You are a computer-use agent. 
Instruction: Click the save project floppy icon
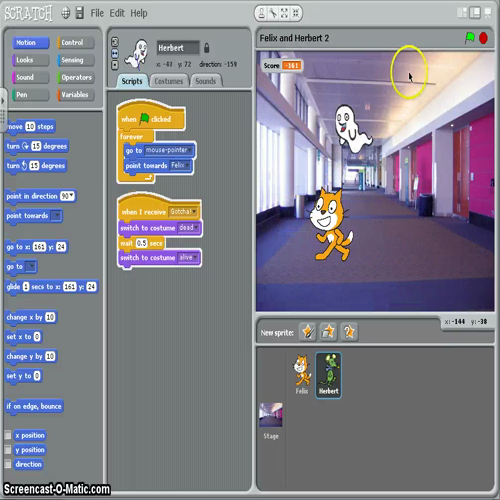tap(80, 13)
